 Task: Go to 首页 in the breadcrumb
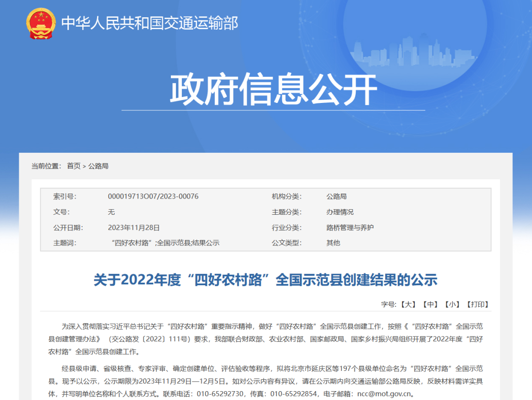coord(73,166)
